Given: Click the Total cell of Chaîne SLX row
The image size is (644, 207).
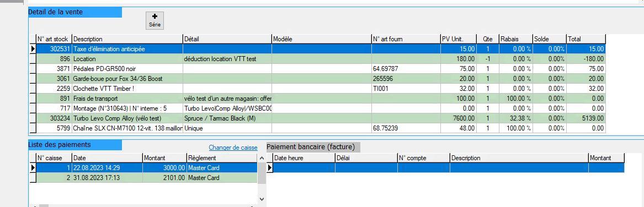Looking at the screenshot, I should (x=586, y=128).
